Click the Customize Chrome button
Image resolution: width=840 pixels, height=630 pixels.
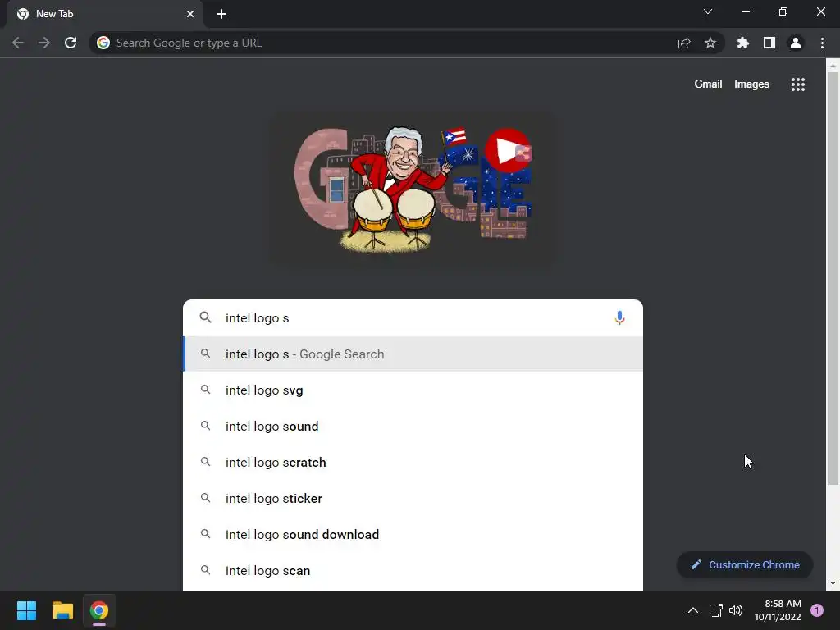pyautogui.click(x=745, y=564)
